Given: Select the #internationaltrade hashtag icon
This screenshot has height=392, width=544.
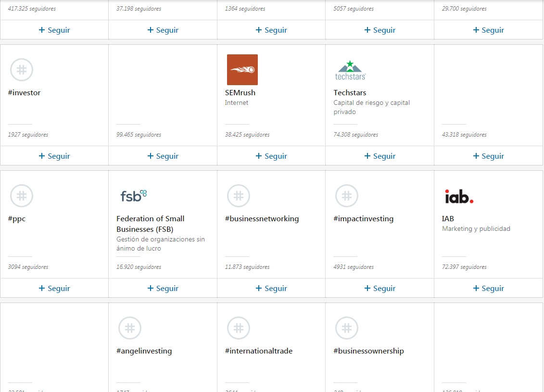Looking at the screenshot, I should (x=239, y=328).
